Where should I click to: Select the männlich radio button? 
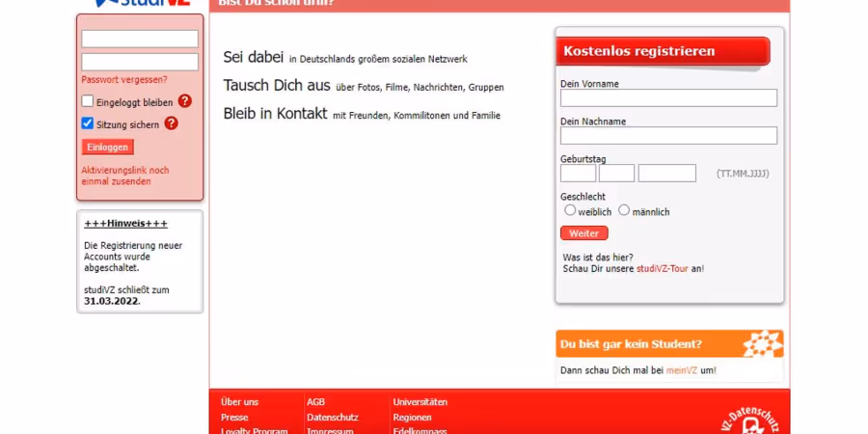tap(624, 210)
